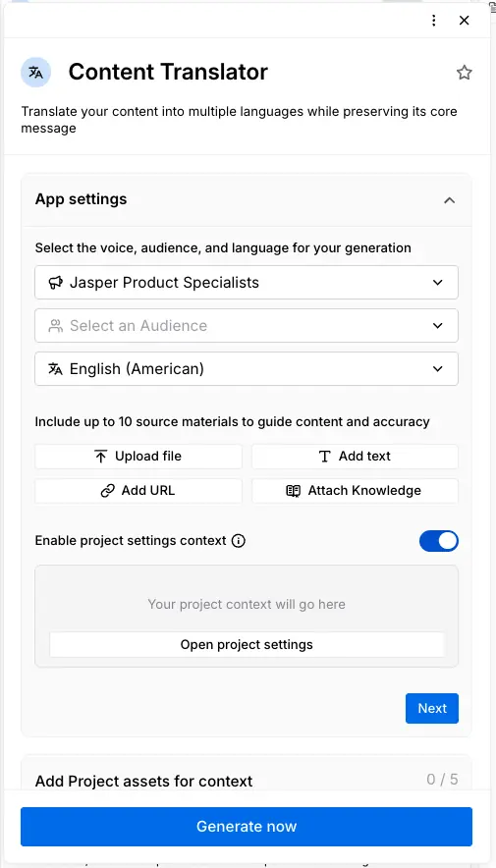Click the Content Translator language icon
Image resolution: width=496 pixels, height=868 pixels.
click(36, 73)
